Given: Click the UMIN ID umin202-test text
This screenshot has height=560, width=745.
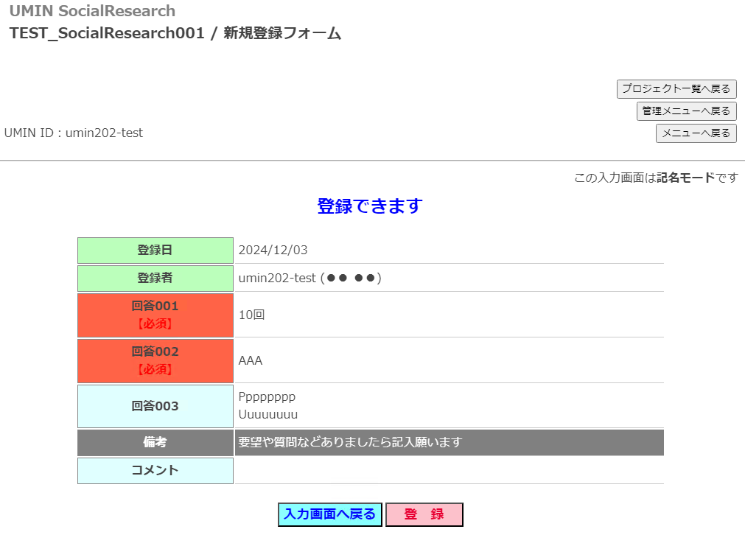Looking at the screenshot, I should tap(74, 133).
